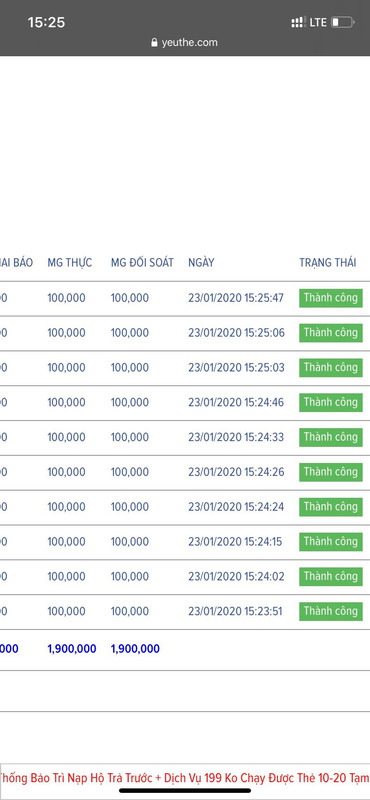The height and width of the screenshot is (800, 370).
Task: Select date 23/01/2020 15:24:46
Action: (x=236, y=403)
